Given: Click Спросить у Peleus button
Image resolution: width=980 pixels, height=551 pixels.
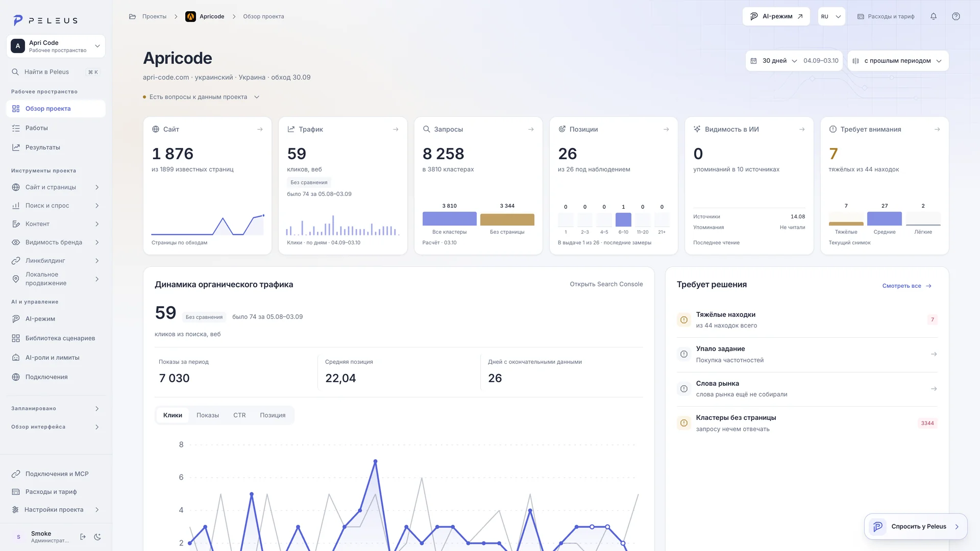Looking at the screenshot, I should [x=916, y=527].
